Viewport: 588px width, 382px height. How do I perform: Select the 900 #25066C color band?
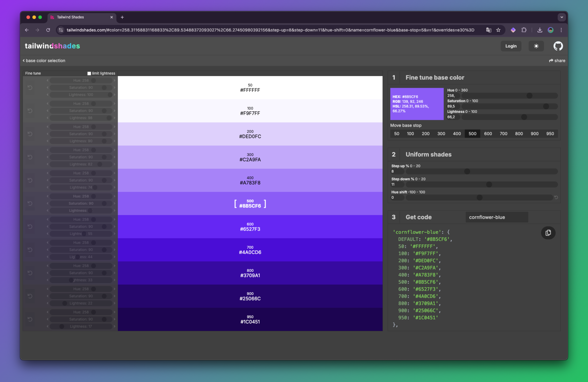(x=250, y=296)
